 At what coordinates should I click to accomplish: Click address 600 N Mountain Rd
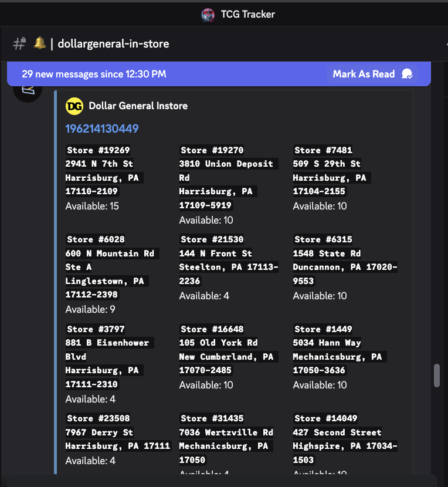(x=110, y=253)
